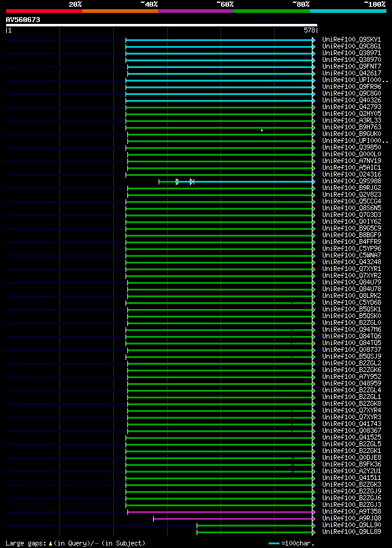Select the UniRef100_Q39850 label
This screenshot has height=548, width=392.
point(352,148)
